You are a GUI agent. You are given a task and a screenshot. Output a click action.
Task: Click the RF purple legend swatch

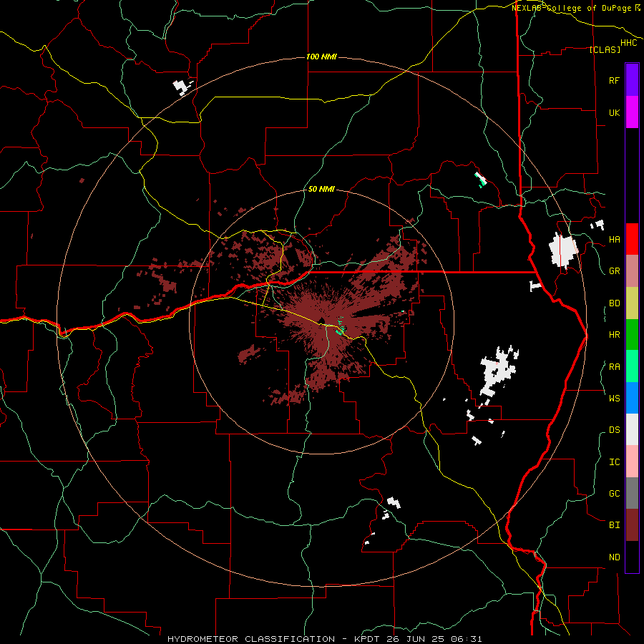(632, 80)
